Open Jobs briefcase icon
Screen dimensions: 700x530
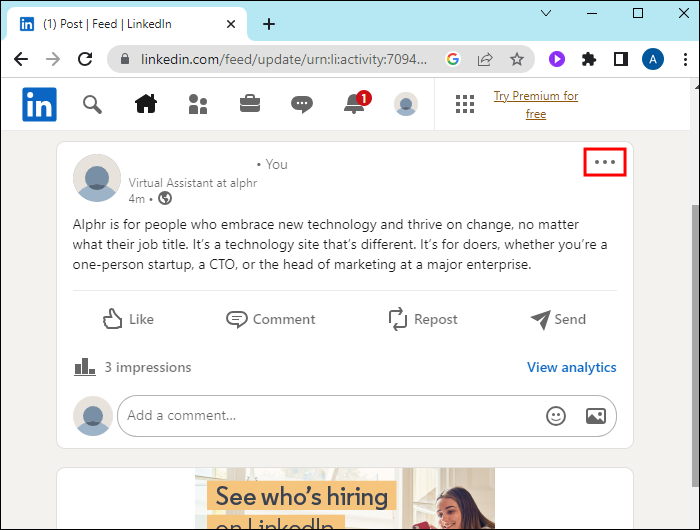[x=250, y=104]
